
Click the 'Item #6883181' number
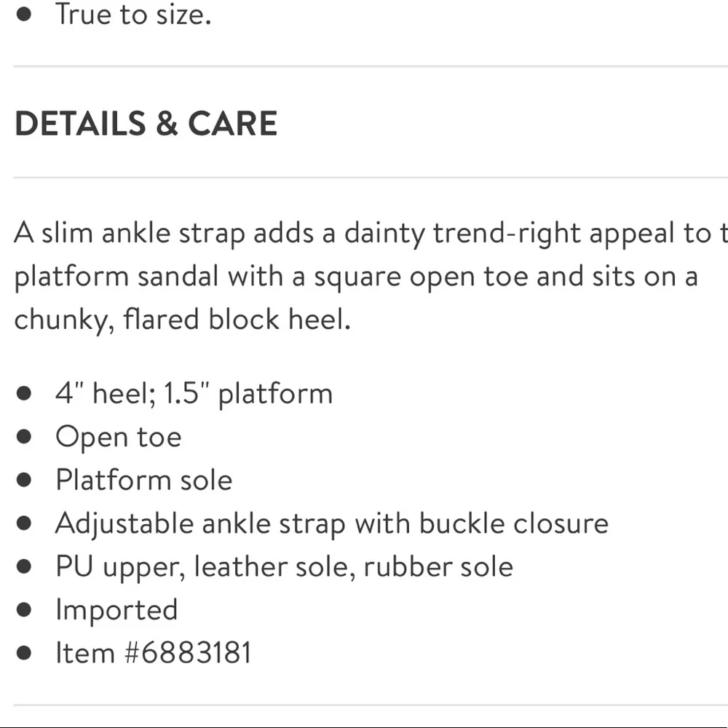(153, 653)
